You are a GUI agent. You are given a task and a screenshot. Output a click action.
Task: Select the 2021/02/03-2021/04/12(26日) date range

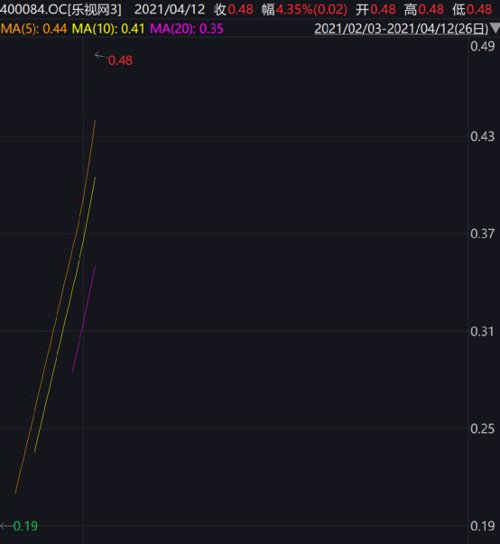[401, 28]
